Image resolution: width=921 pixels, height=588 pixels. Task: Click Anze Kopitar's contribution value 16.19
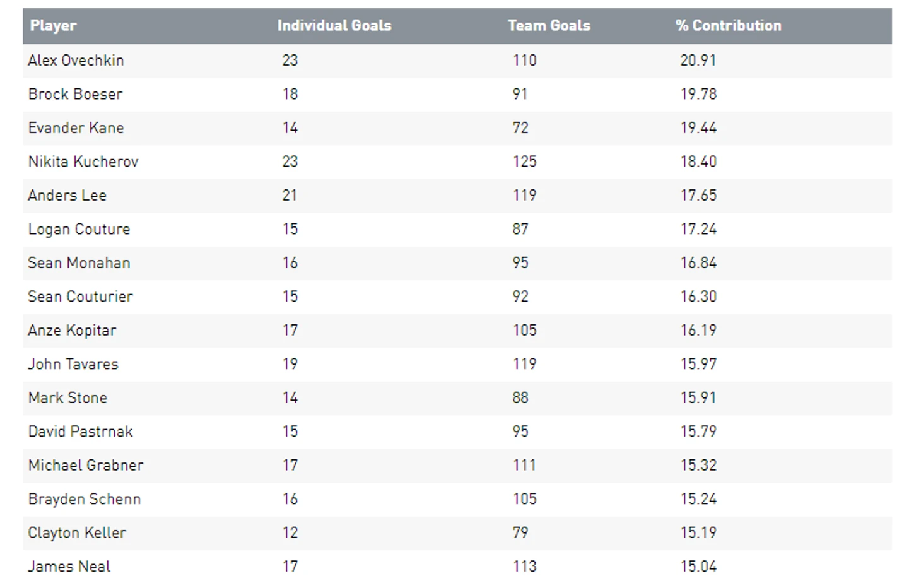698,331
